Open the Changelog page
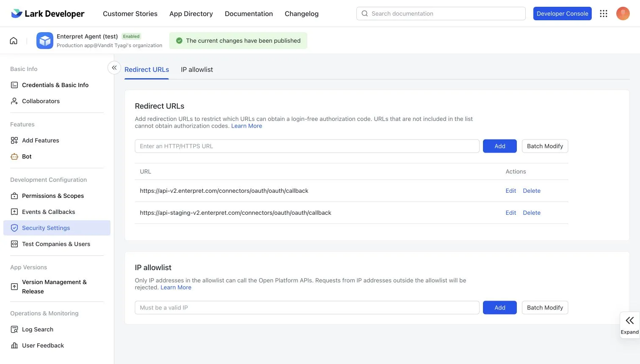 click(302, 14)
